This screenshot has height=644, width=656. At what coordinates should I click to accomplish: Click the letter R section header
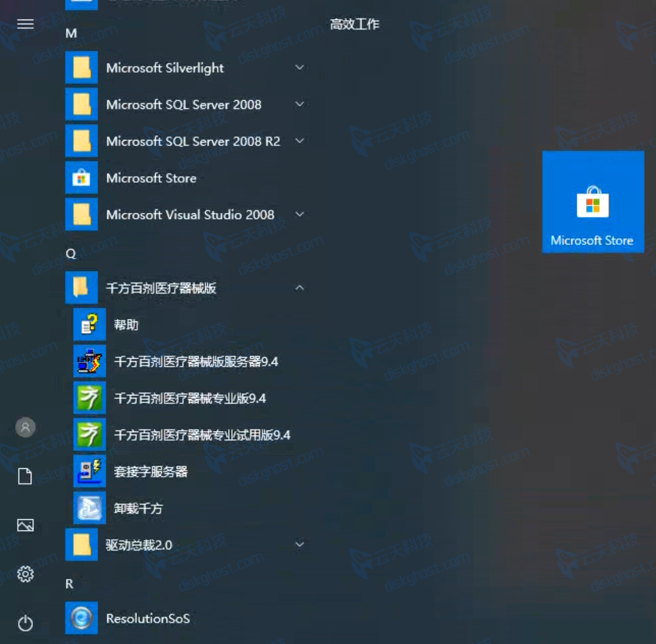point(69,584)
